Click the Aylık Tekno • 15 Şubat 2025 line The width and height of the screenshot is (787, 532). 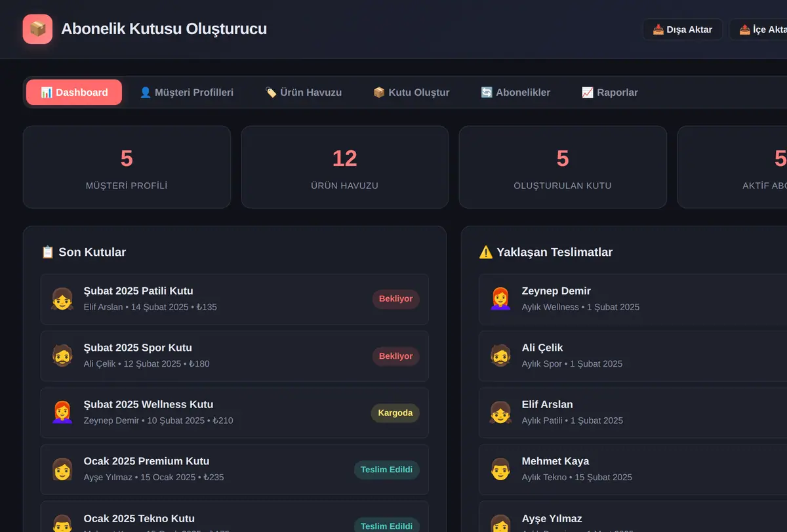coord(577,478)
